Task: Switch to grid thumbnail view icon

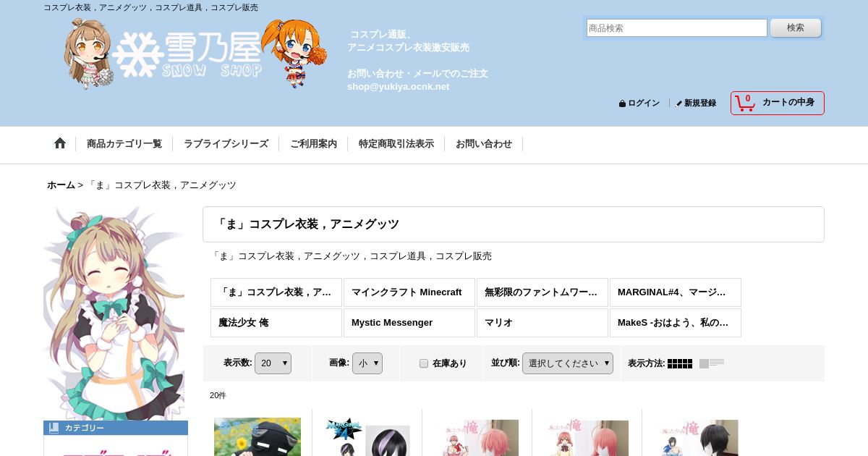Action: pos(680,363)
